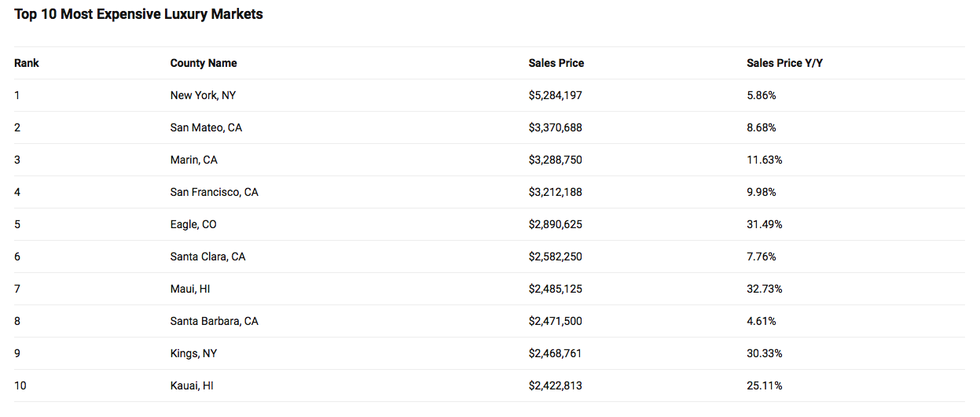The width and height of the screenshot is (980, 417).
Task: Click the San Mateo, CA county cell
Action: [206, 127]
